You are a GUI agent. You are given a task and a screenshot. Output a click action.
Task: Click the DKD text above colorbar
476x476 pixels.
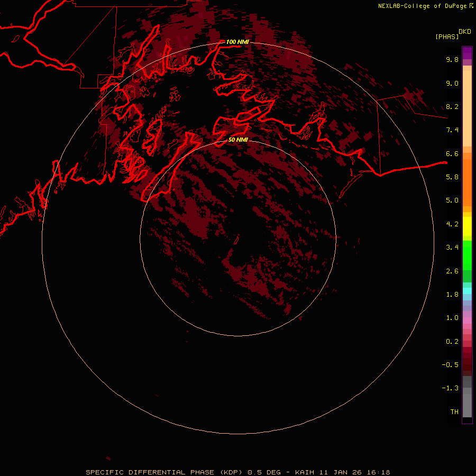tap(465, 32)
